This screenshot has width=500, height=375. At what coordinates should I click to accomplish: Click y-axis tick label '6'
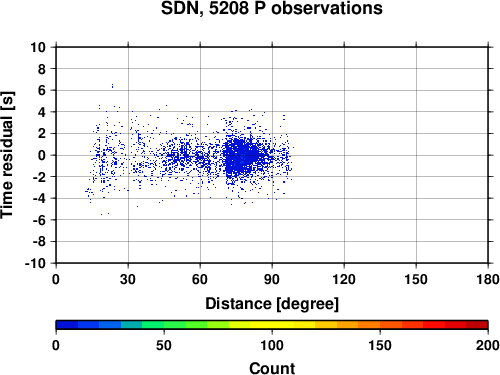tap(42, 90)
